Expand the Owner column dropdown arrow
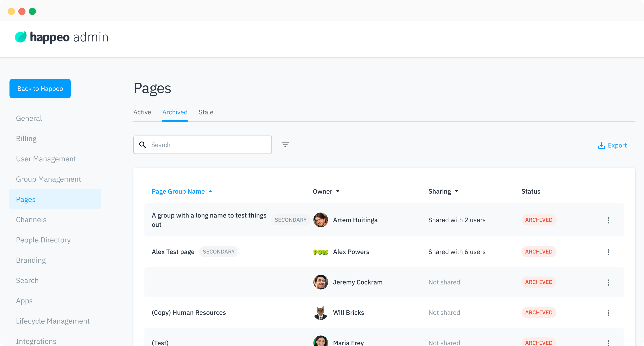This screenshot has height=346, width=644. point(338,191)
